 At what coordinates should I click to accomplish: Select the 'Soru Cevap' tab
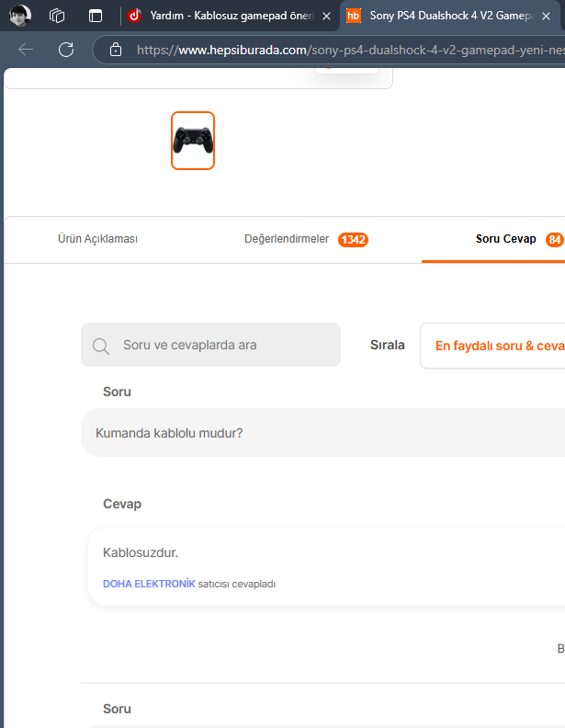pyautogui.click(x=505, y=239)
